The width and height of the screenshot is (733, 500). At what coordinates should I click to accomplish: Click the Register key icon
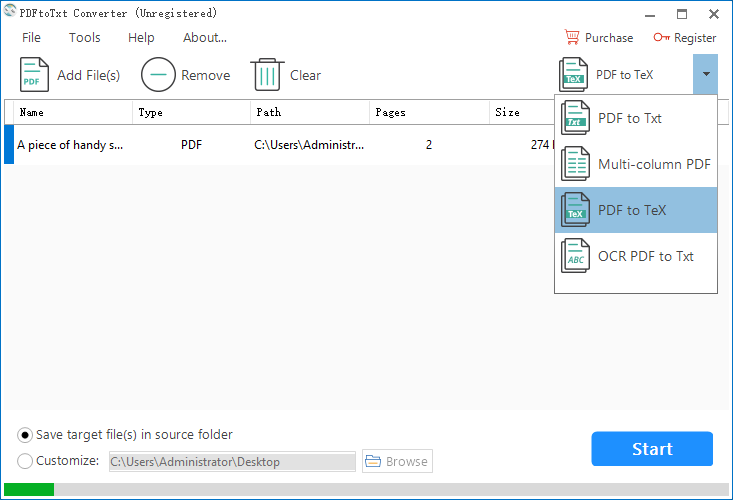(661, 37)
